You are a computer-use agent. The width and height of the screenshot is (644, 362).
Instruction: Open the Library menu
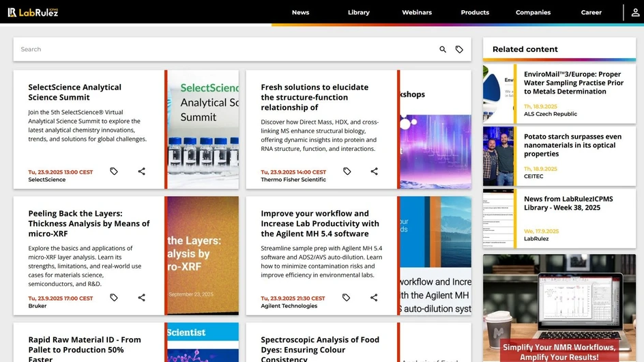coord(358,12)
